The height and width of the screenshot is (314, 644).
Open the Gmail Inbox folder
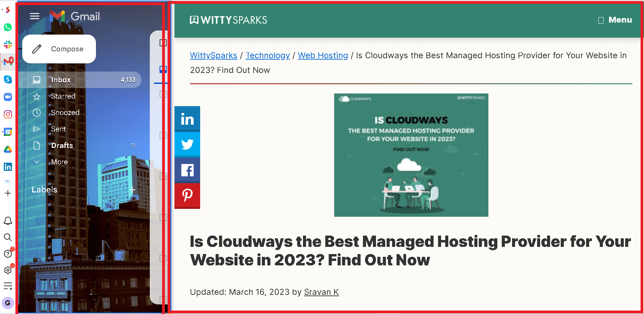[80, 80]
